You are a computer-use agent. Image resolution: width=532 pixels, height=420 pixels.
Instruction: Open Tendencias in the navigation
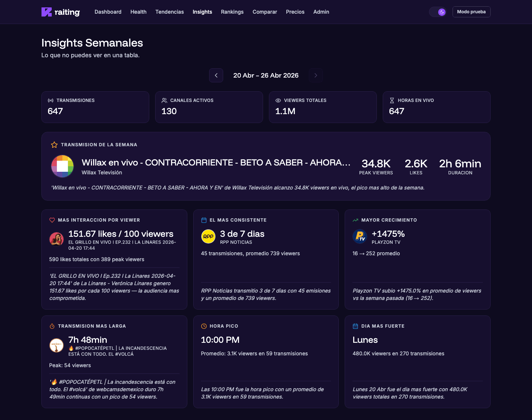[x=170, y=12]
